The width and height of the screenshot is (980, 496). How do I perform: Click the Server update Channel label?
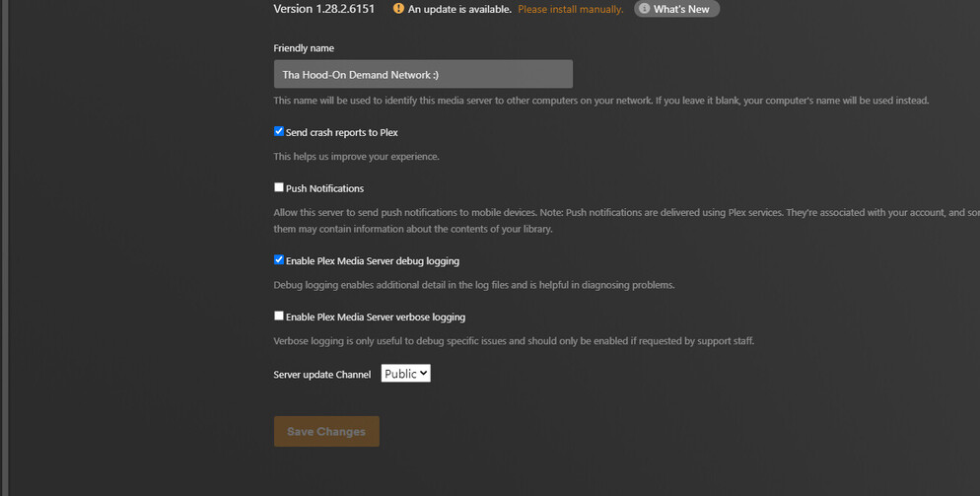321,375
